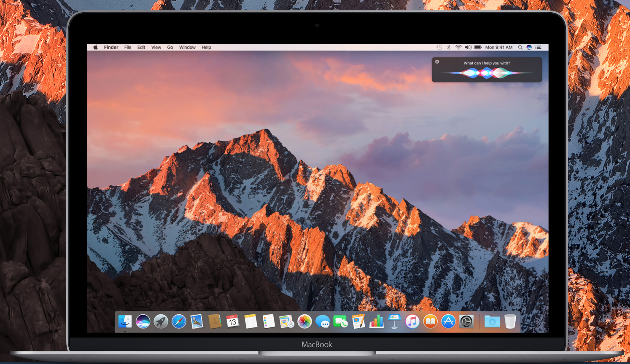Dismiss the Siri prompt window
Viewport: 630px width, 364px height.
(437, 62)
